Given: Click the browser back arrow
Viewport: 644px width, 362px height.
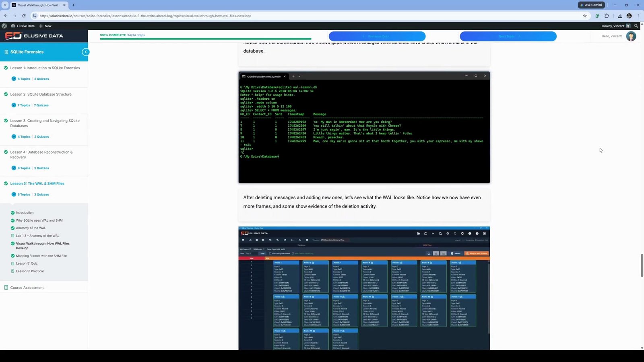Looking at the screenshot, I should [x=6, y=16].
